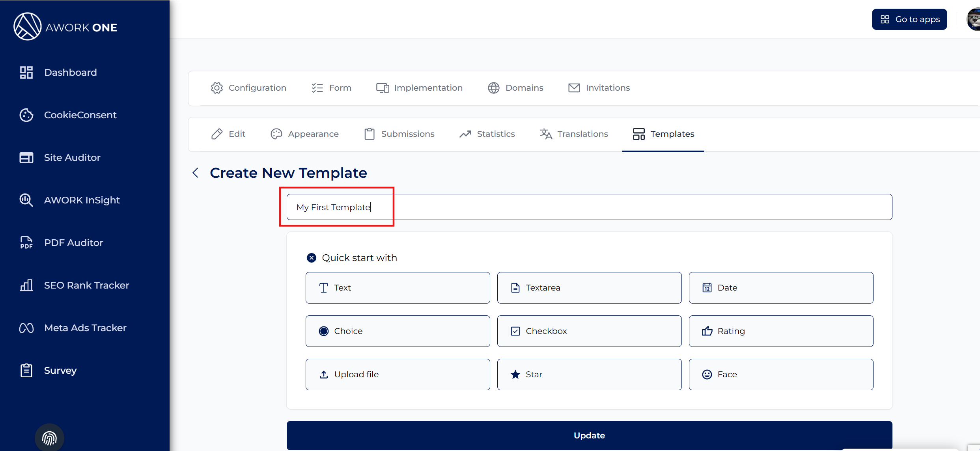Go to PDF Auditor in sidebar

73,243
